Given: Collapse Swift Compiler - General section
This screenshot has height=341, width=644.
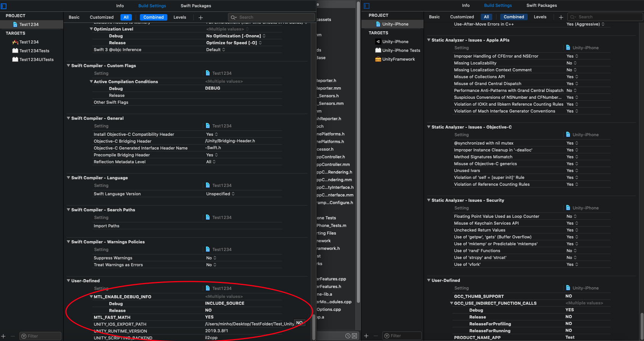Looking at the screenshot, I should 68,118.
